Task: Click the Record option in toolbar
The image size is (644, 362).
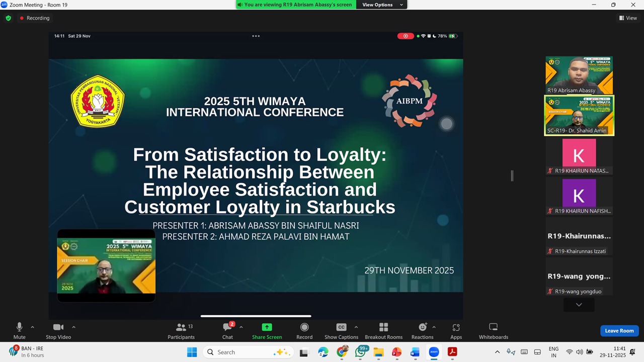Action: click(304, 331)
